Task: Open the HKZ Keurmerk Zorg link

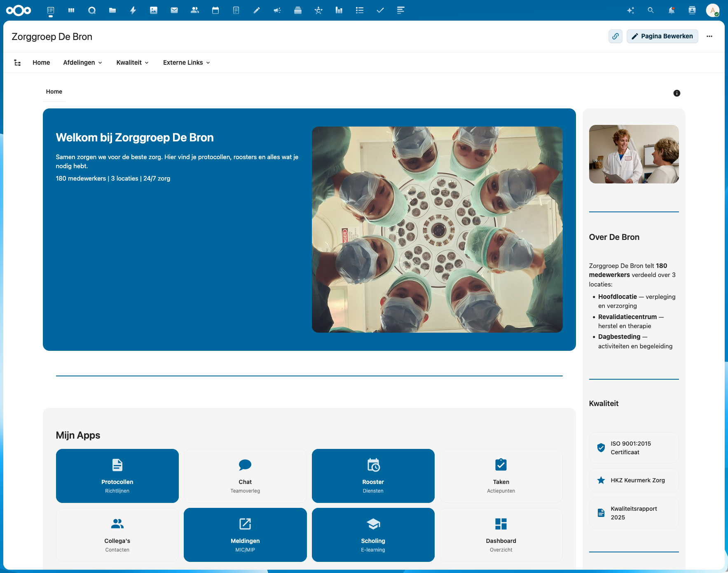Action: 634,480
